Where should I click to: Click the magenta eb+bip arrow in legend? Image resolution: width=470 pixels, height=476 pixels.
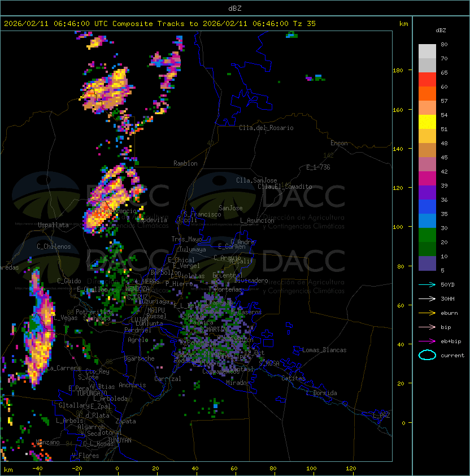tap(427, 341)
